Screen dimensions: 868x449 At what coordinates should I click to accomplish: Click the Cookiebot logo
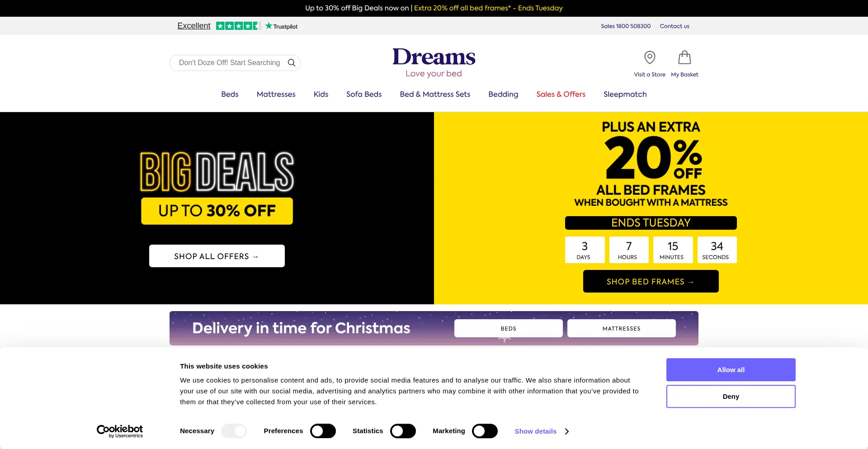click(x=120, y=431)
